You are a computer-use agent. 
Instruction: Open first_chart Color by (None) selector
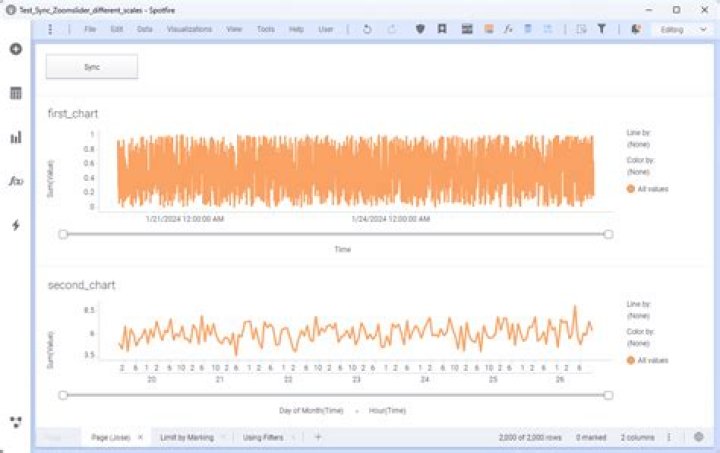click(x=638, y=172)
